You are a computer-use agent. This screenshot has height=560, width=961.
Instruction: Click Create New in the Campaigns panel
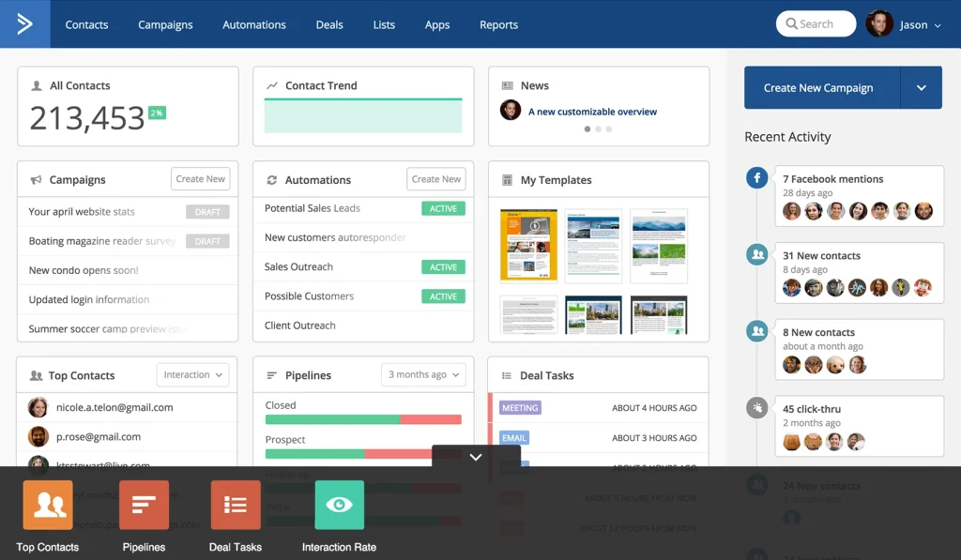[x=200, y=178]
